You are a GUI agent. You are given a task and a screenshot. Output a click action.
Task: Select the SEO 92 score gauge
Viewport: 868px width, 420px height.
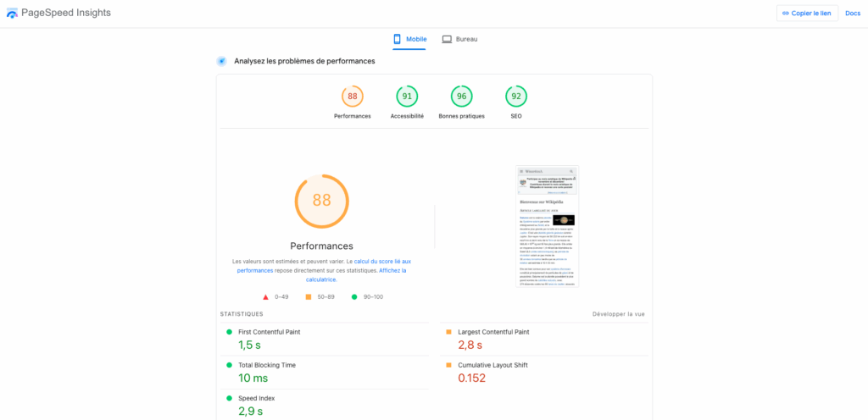516,97
